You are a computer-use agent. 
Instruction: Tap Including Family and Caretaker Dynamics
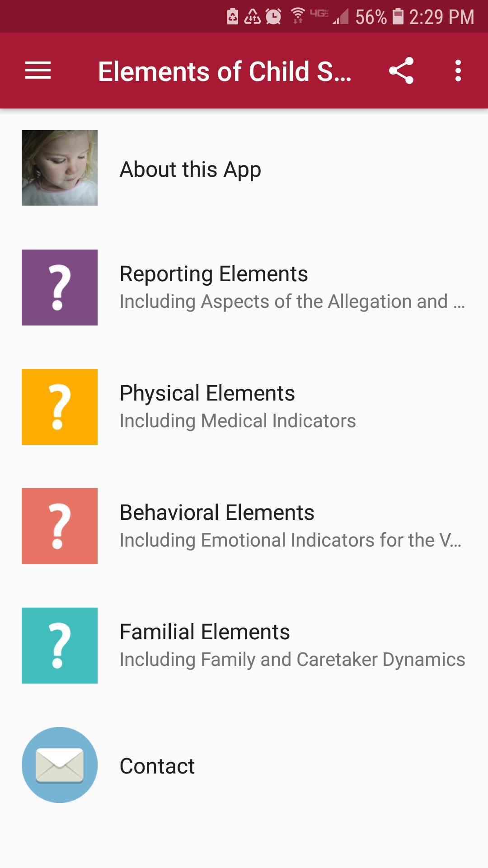click(292, 660)
